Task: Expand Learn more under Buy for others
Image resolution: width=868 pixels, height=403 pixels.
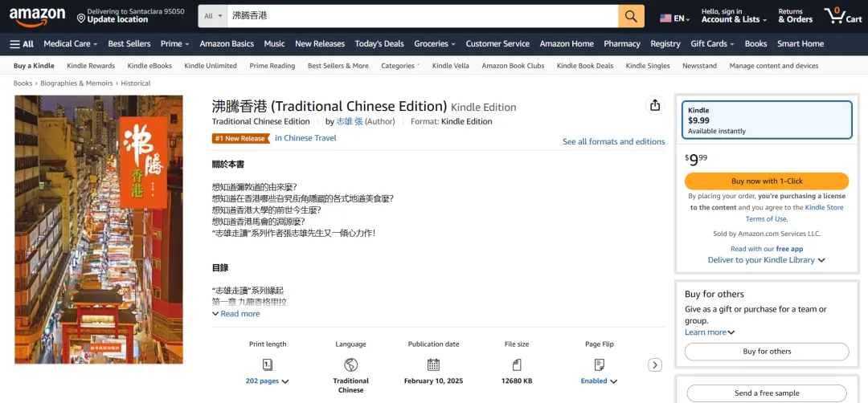Action: (710, 332)
